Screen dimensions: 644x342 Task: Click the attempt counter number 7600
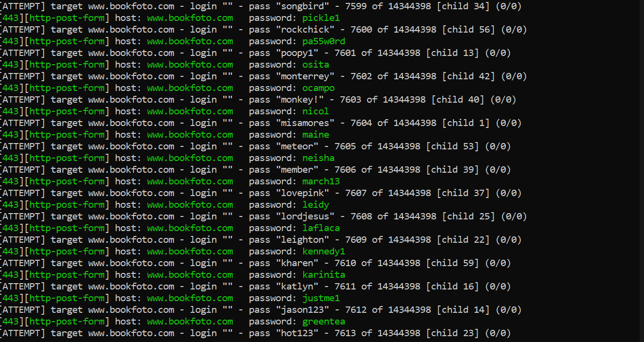point(361,30)
